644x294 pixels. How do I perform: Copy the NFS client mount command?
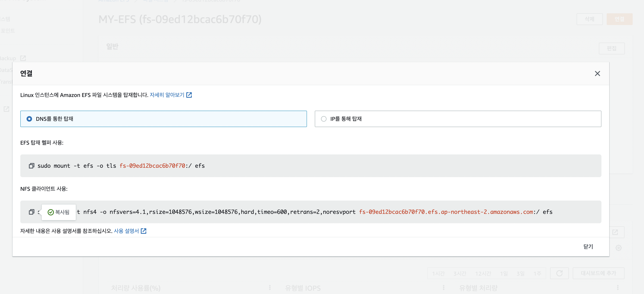click(31, 212)
